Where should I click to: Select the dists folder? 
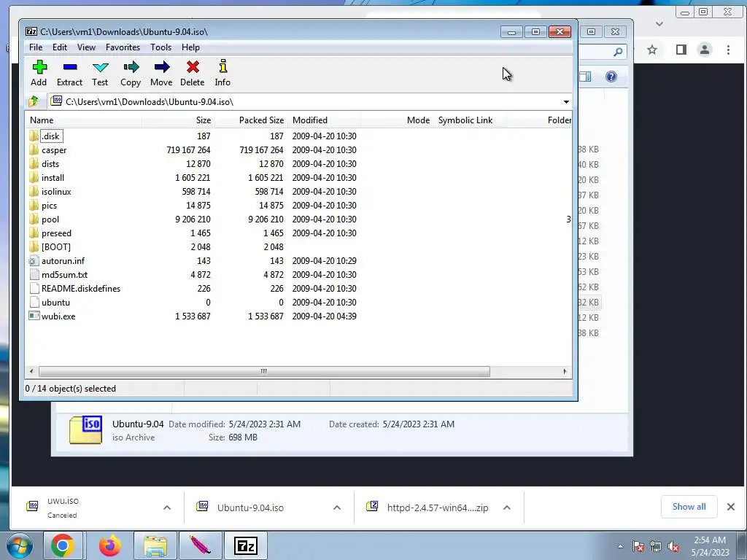point(50,164)
